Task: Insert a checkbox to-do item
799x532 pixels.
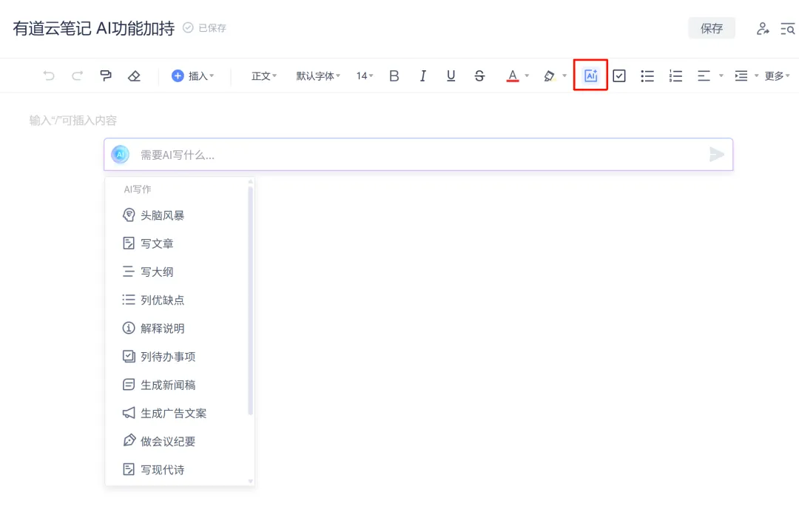Action: (619, 76)
